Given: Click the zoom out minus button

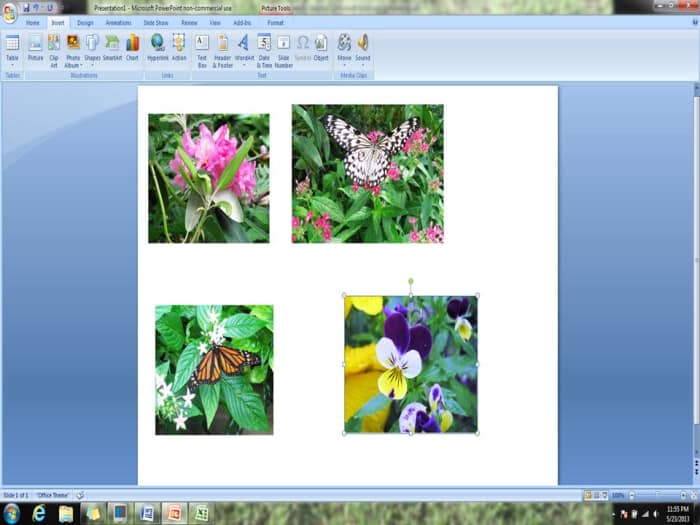Looking at the screenshot, I should [632, 495].
